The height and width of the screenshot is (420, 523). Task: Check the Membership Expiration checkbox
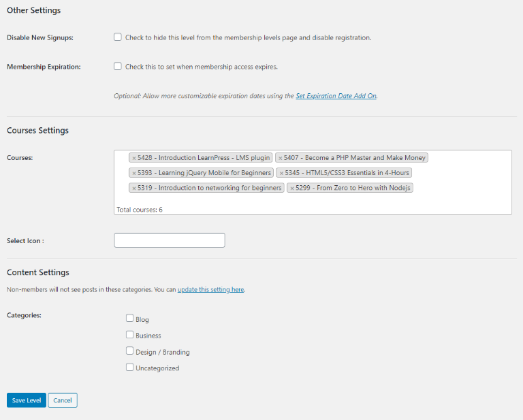click(118, 67)
